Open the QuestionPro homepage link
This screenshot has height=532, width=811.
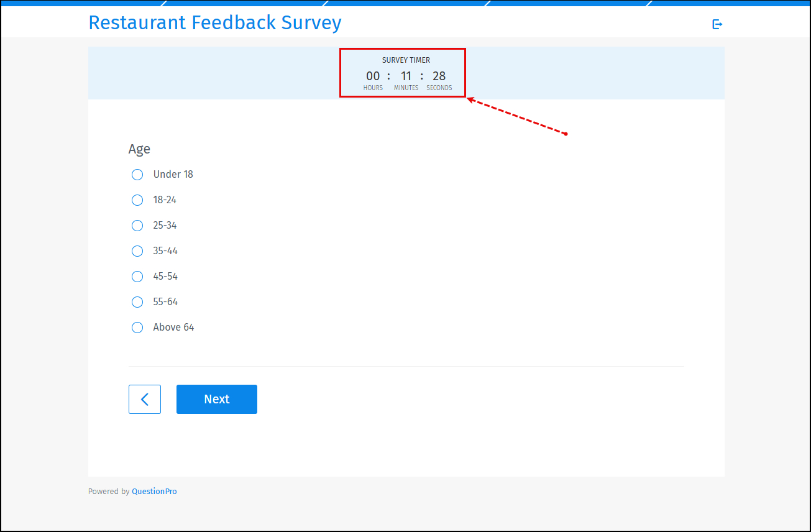click(x=154, y=491)
